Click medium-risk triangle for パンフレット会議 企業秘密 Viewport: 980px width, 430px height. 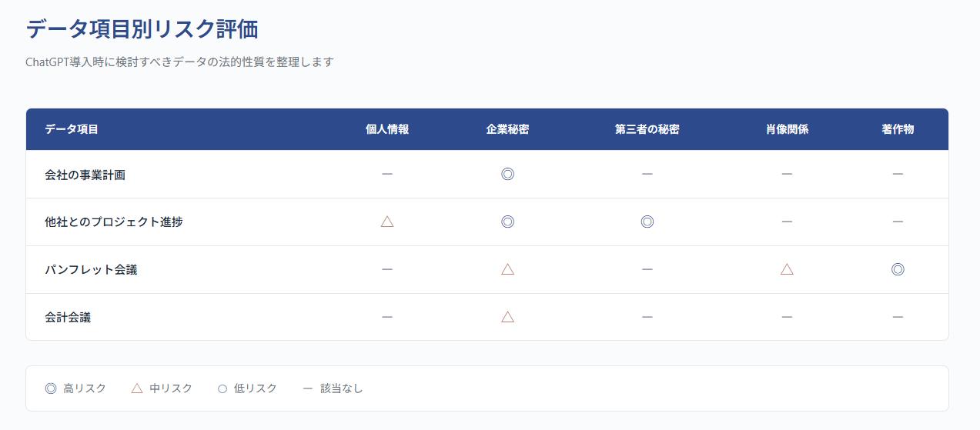pos(507,269)
